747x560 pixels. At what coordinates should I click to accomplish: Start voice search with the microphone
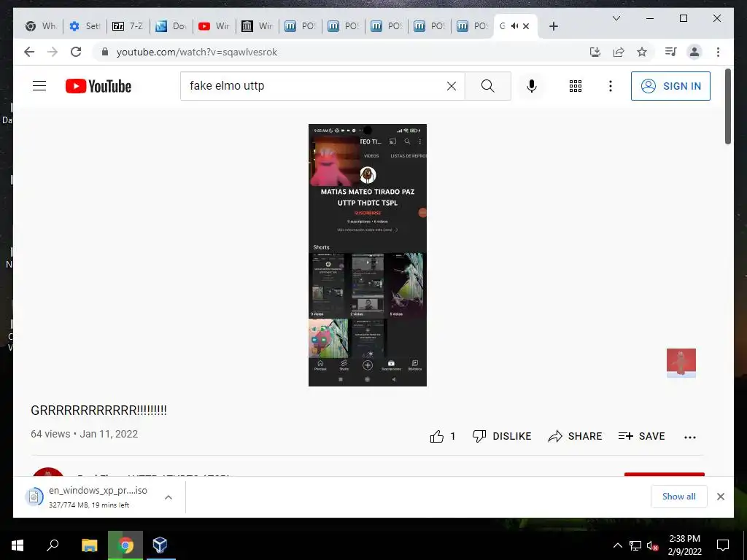point(532,86)
